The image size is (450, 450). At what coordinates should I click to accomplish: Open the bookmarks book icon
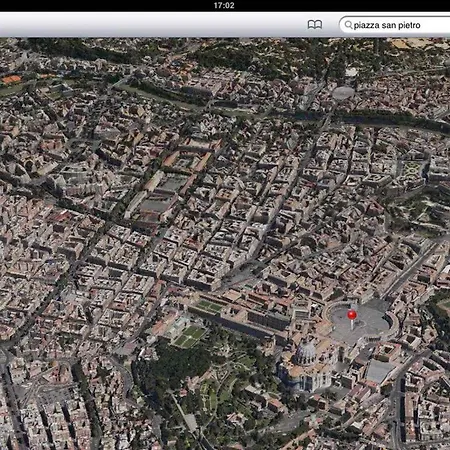pyautogui.click(x=315, y=25)
